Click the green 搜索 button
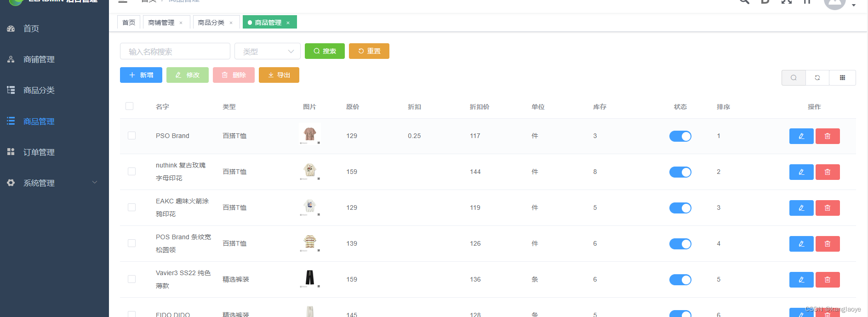 click(325, 51)
